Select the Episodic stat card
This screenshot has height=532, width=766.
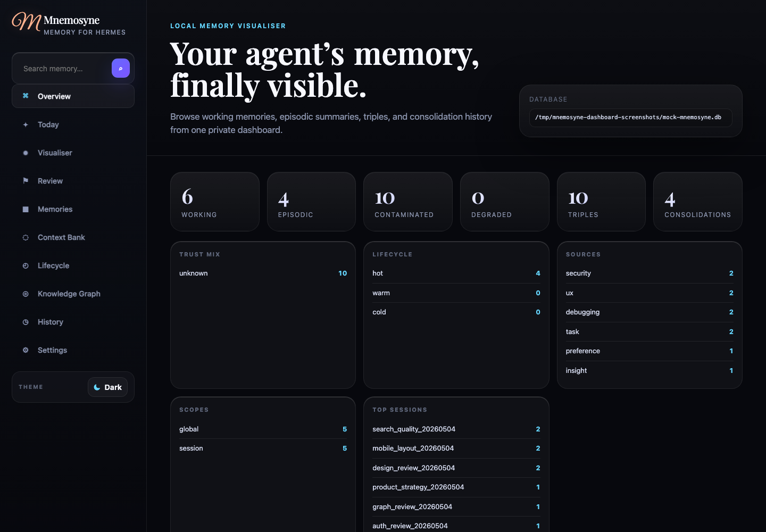[311, 202]
